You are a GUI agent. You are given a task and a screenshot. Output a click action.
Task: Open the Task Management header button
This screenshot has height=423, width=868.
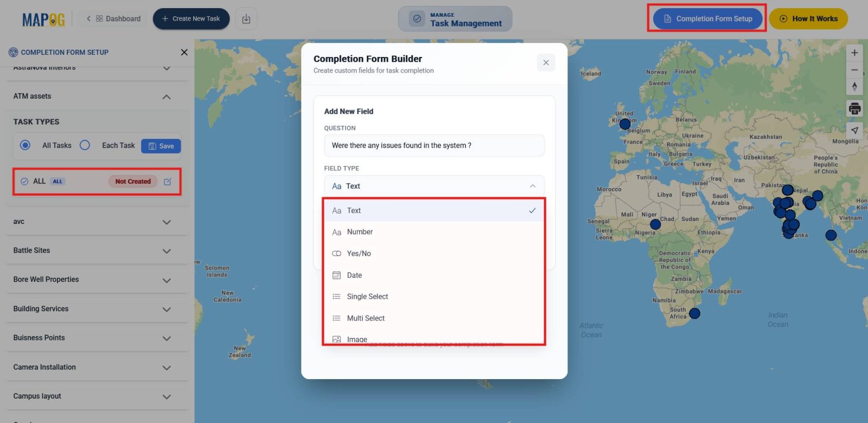(455, 19)
